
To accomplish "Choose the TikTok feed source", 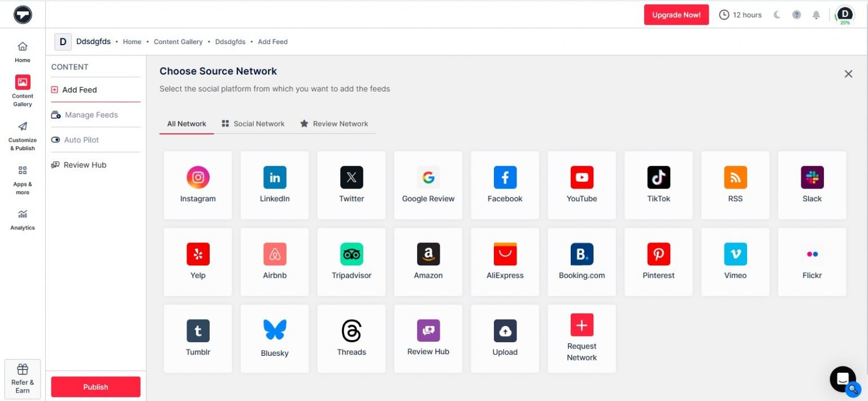I will pyautogui.click(x=658, y=185).
